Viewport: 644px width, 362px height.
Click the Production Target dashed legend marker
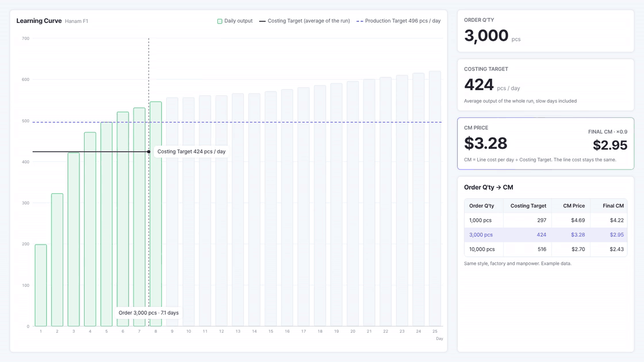360,21
